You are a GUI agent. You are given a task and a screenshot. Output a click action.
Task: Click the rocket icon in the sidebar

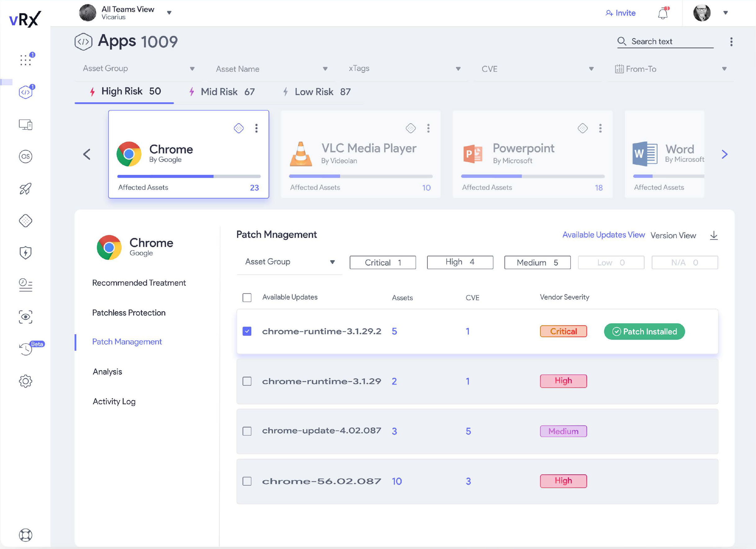pos(25,188)
